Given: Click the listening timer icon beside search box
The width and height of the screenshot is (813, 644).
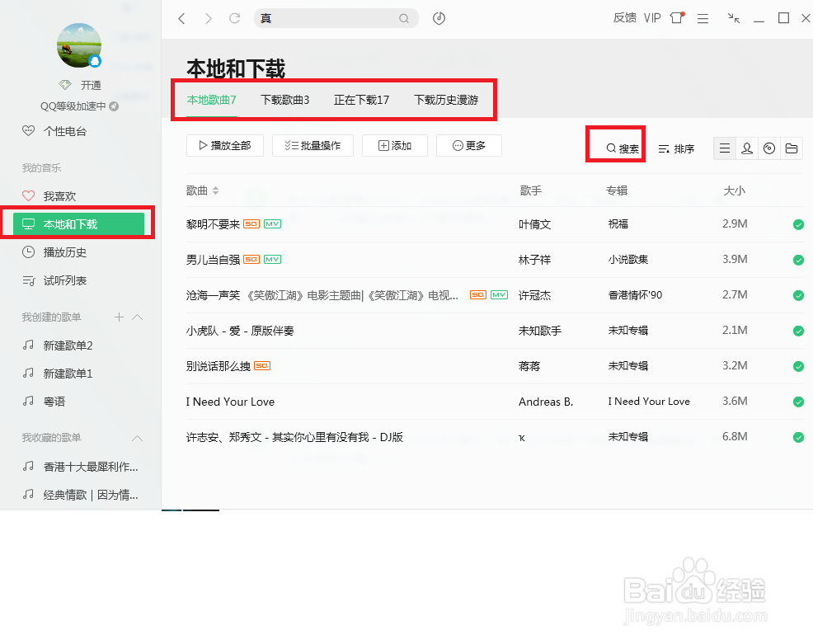Looking at the screenshot, I should (x=439, y=17).
